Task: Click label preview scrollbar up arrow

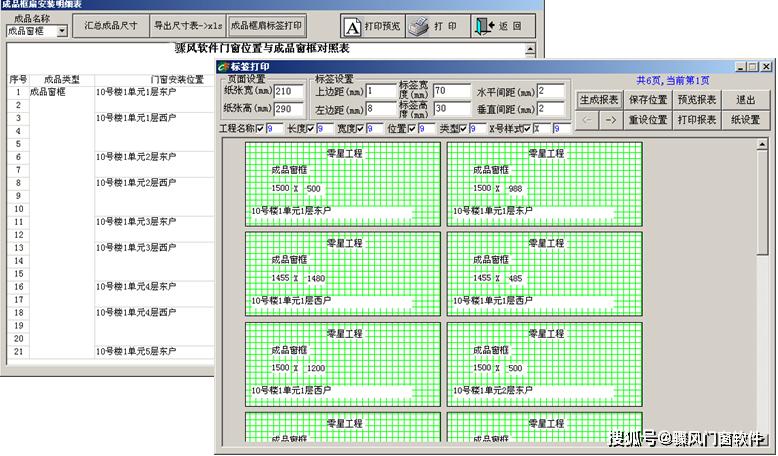Action: click(763, 145)
